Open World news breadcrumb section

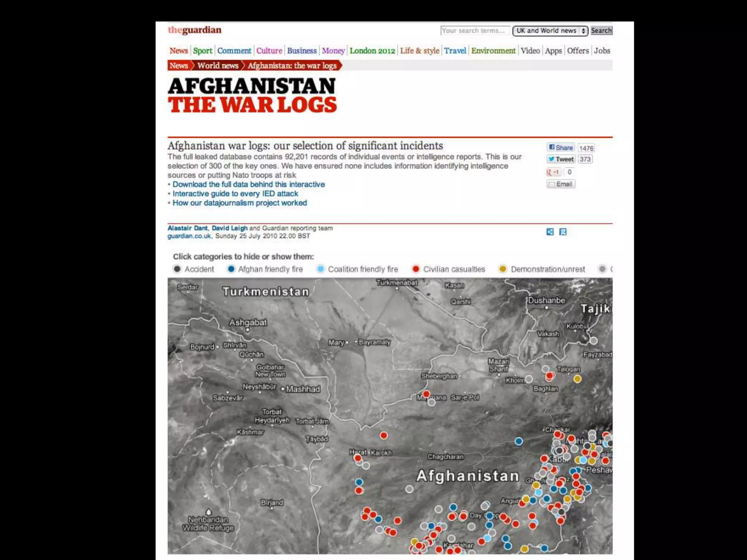(218, 66)
